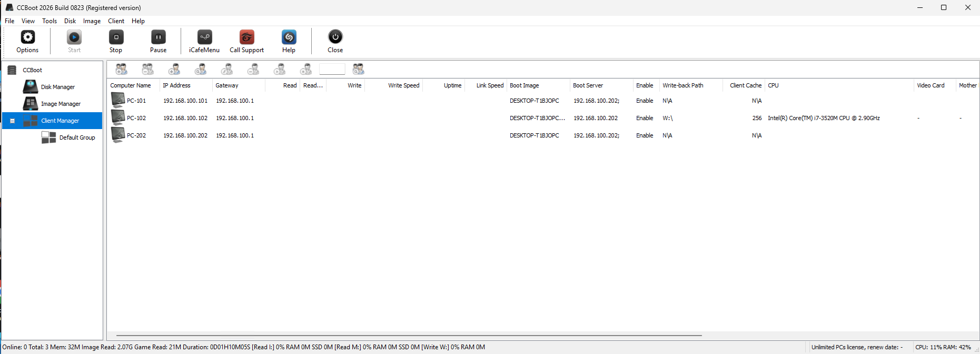Sort by Uptime column header
980x354 pixels.
point(444,85)
